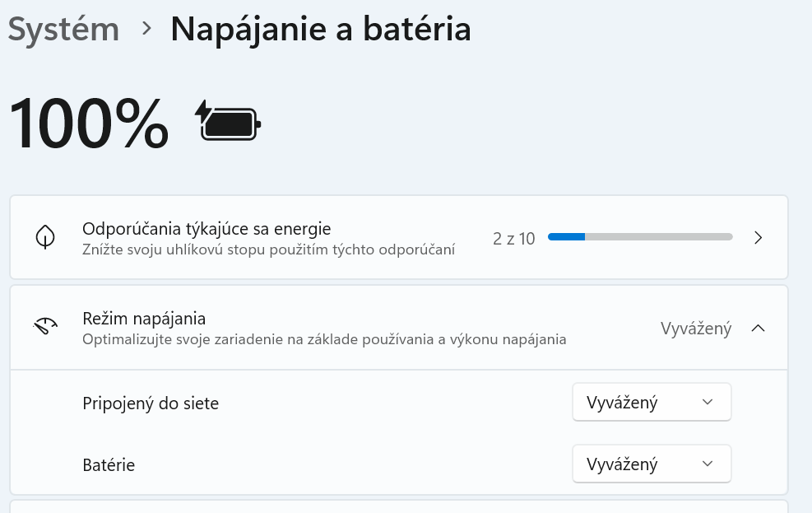The height and width of the screenshot is (513, 812).
Task: Collapse Režim napájania with the up chevron
Action: point(759,329)
